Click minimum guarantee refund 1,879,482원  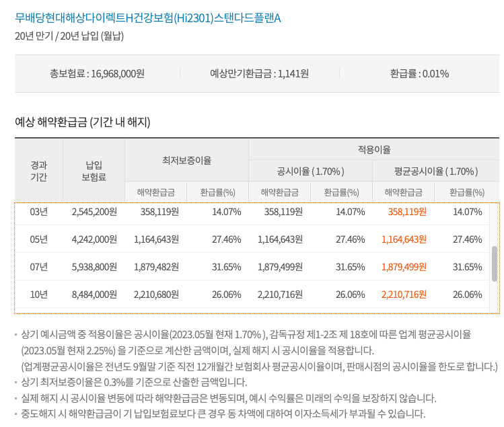[156, 267]
